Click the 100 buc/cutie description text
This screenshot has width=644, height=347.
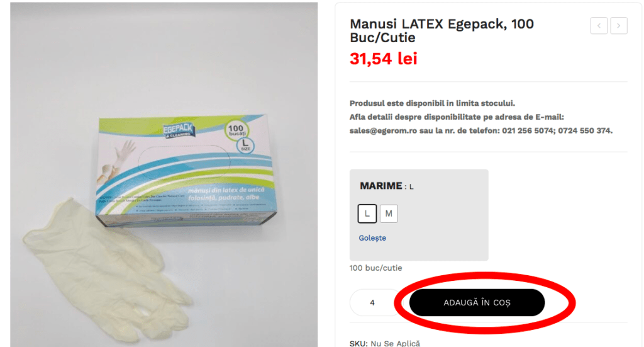pos(375,268)
